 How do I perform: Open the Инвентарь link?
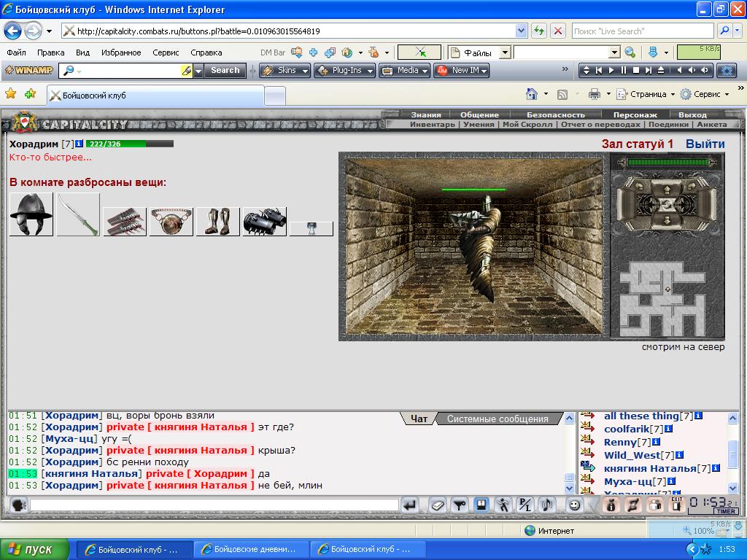point(432,125)
